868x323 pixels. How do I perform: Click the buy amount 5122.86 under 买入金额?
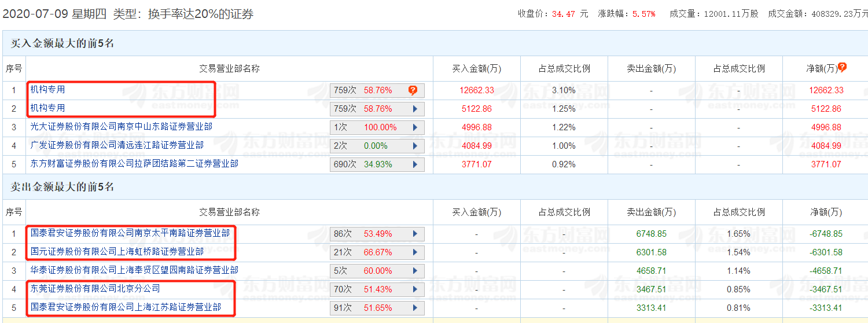[477, 109]
